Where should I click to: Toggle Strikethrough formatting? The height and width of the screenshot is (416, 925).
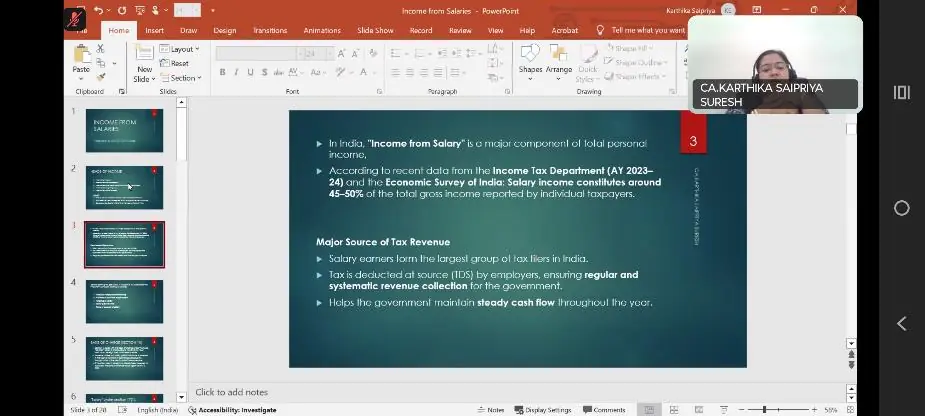click(x=278, y=72)
